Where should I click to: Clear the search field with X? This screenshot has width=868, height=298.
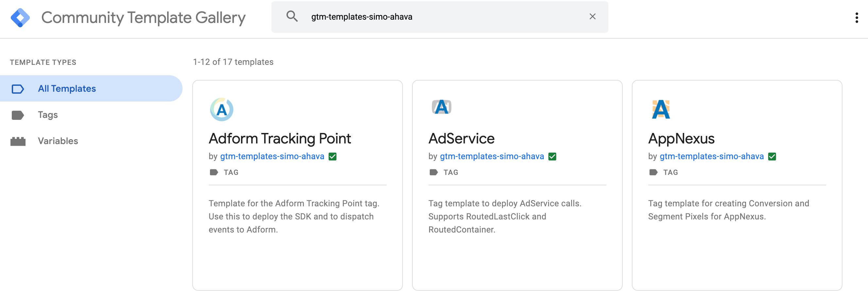tap(592, 16)
